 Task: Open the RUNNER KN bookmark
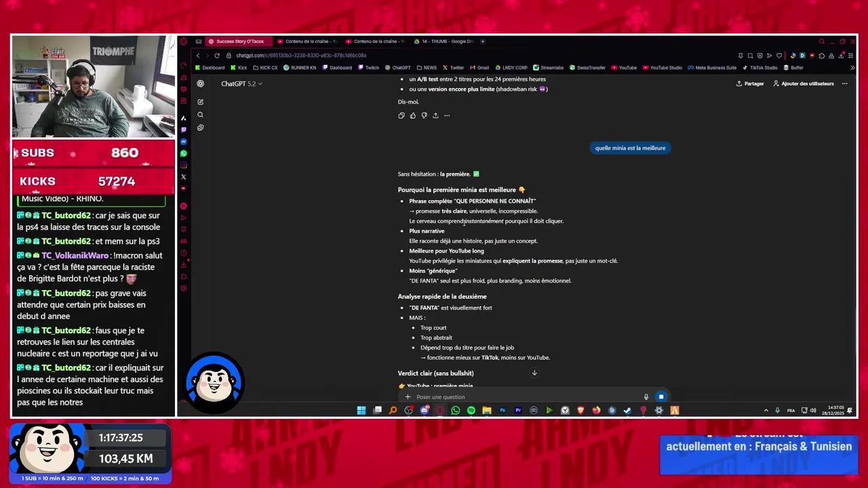coord(300,68)
